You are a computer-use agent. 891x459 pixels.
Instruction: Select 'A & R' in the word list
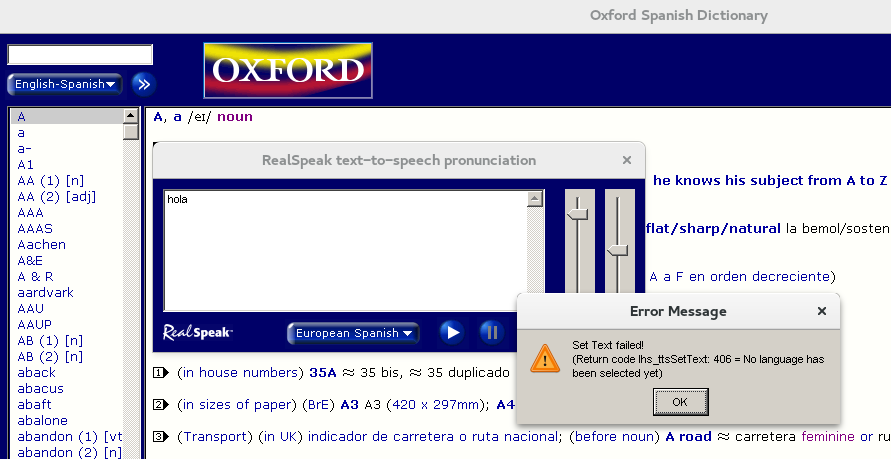point(35,276)
